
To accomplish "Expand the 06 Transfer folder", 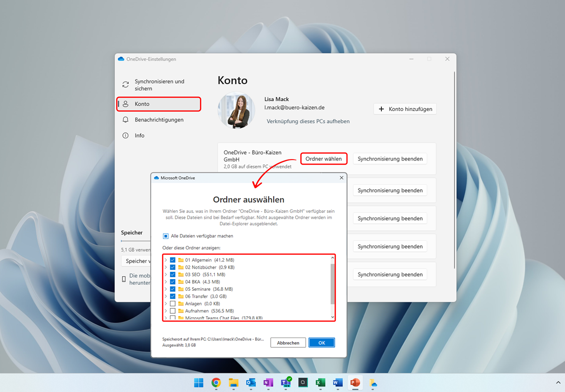I will pos(165,296).
